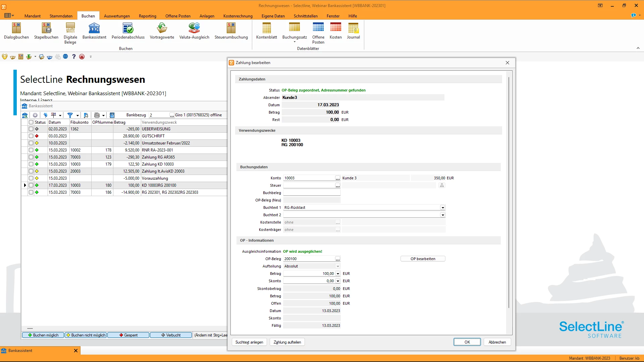This screenshot has height=362, width=644.
Task: Click the Zahlung aufteilen button
Action: 287,342
